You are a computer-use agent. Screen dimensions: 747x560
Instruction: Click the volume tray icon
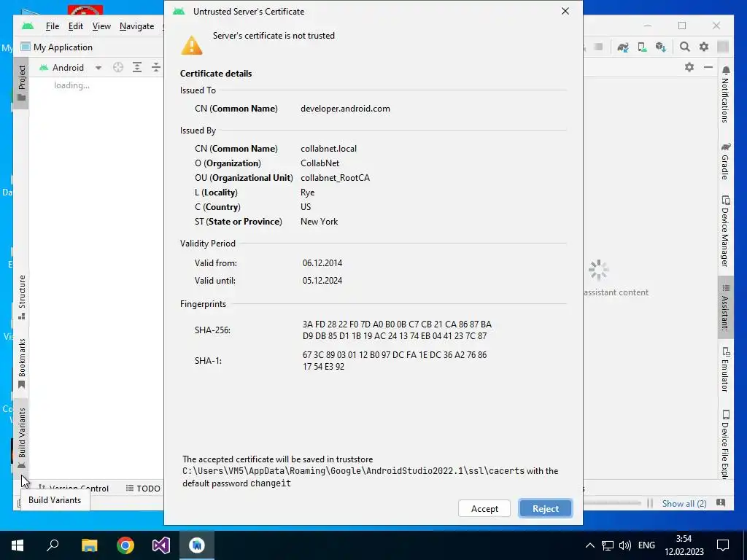624,545
